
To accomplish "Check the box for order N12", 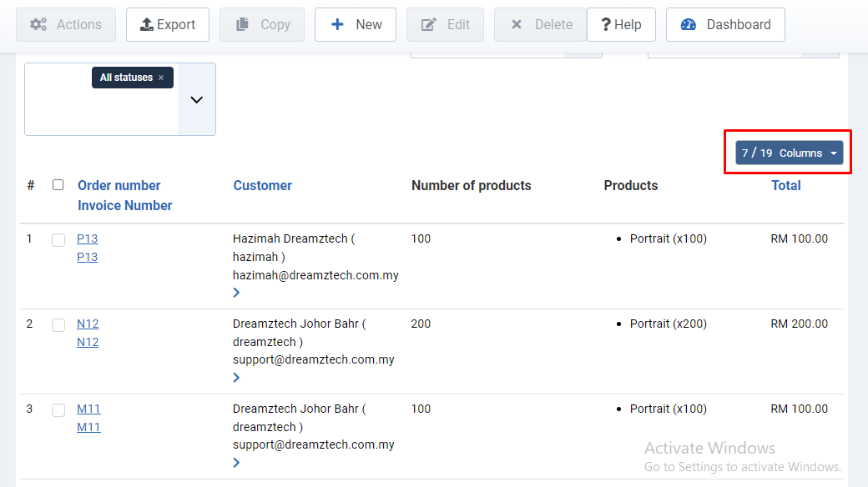I will pyautogui.click(x=58, y=325).
